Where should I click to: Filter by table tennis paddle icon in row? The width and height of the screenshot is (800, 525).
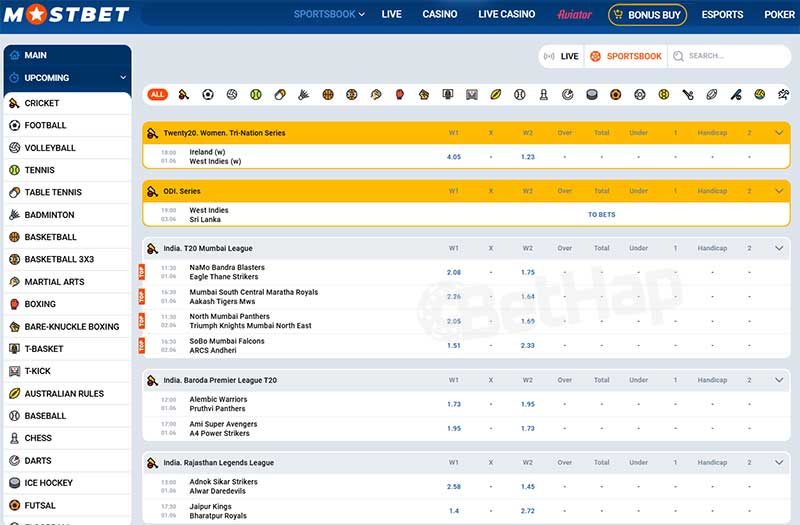(280, 94)
